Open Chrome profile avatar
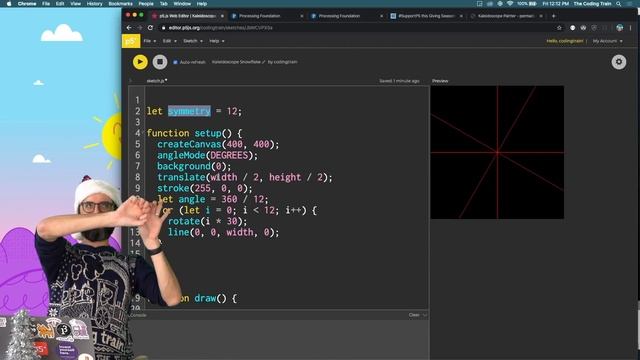640x360 pixels. click(620, 28)
